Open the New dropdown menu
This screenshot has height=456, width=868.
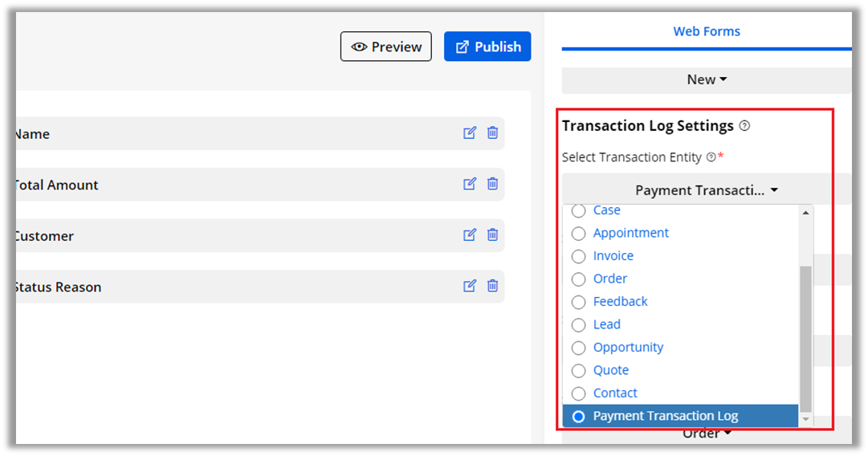(x=707, y=79)
